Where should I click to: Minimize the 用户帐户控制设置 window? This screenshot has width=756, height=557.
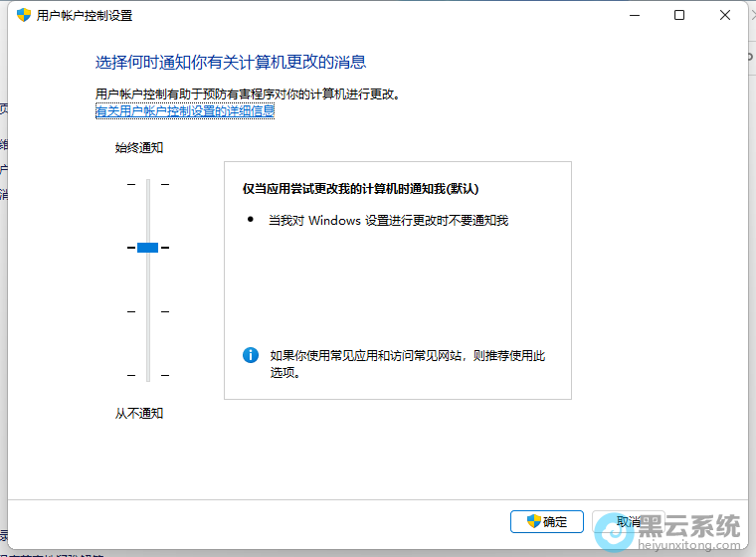634,15
